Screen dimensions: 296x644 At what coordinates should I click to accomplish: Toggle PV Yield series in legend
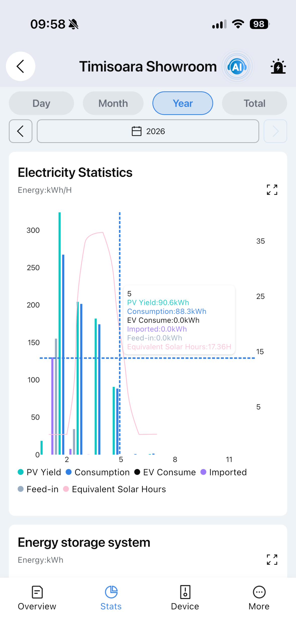39,472
